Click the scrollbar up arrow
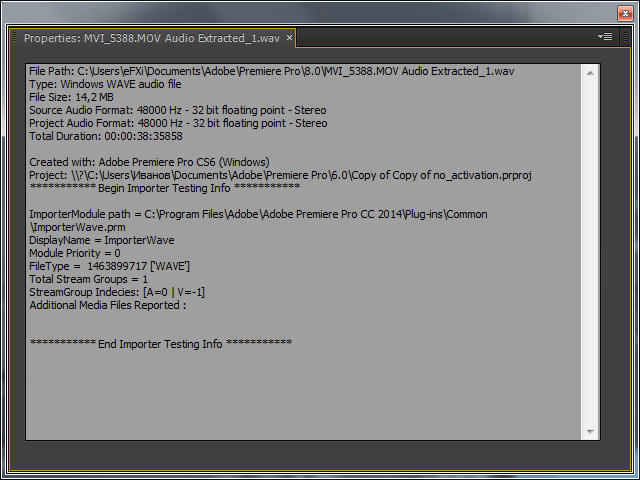This screenshot has height=480, width=640. pyautogui.click(x=590, y=73)
